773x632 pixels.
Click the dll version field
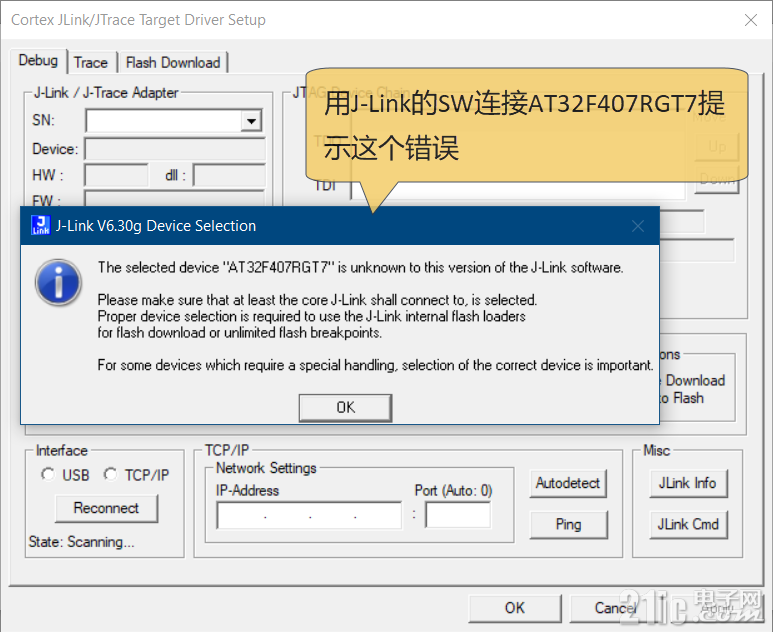(x=229, y=175)
